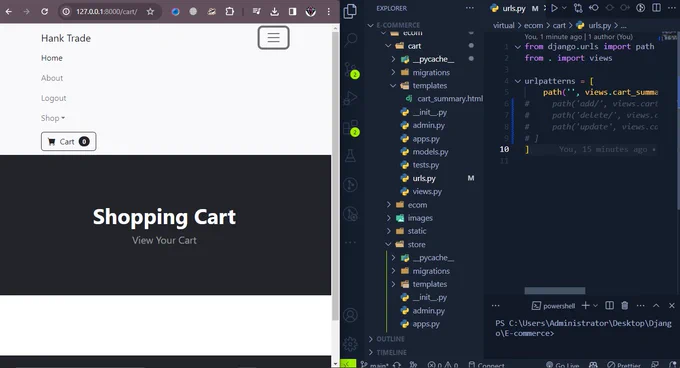This screenshot has width=680, height=368.
Task: Go to the Home nav link
Action: (x=52, y=58)
